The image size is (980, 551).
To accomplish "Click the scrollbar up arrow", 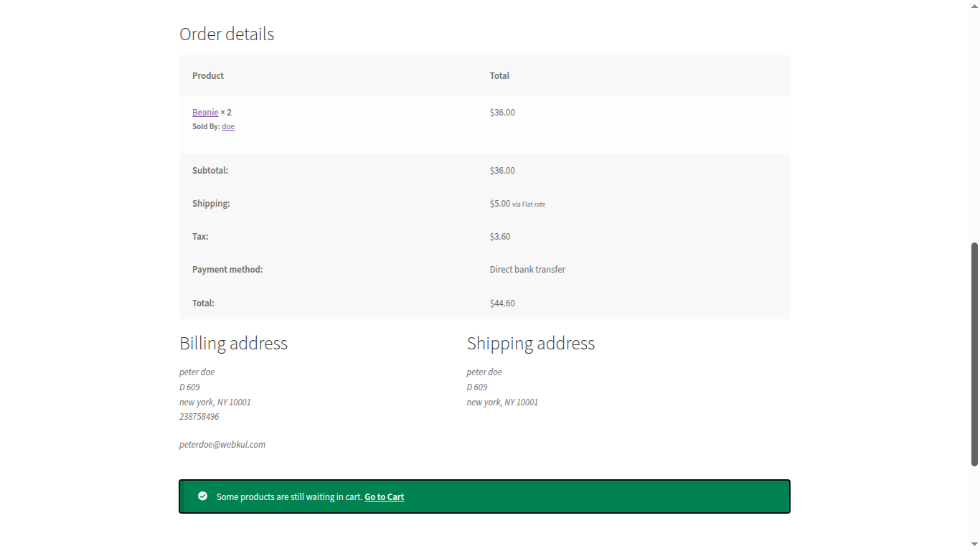I will pyautogui.click(x=974, y=6).
